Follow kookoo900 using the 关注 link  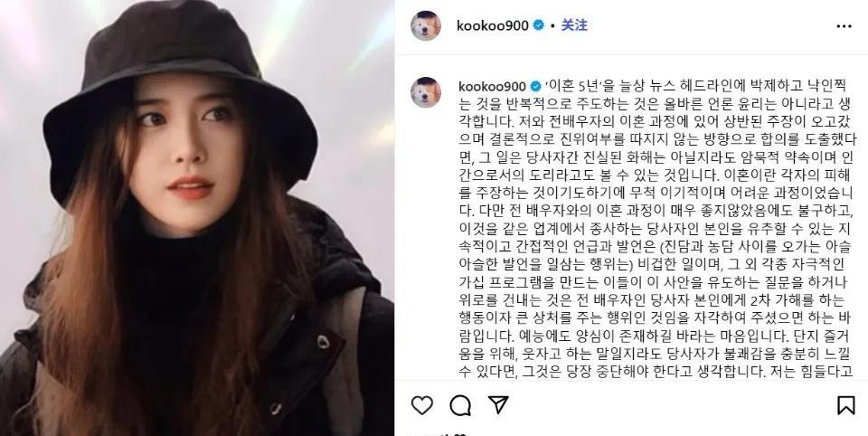574,25
